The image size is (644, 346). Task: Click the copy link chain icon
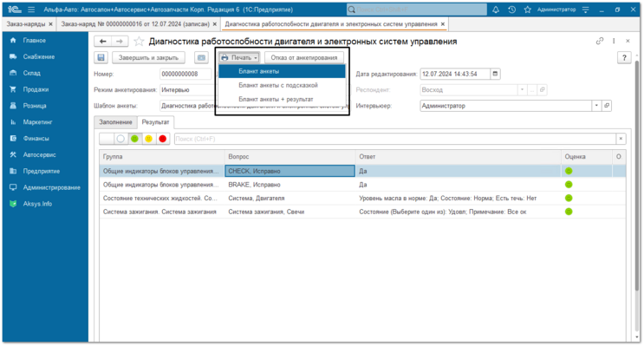click(600, 41)
